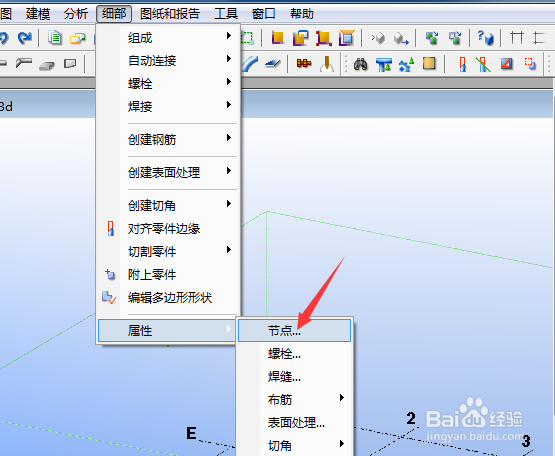Click the tan square icon after autoconnection

pos(429,64)
